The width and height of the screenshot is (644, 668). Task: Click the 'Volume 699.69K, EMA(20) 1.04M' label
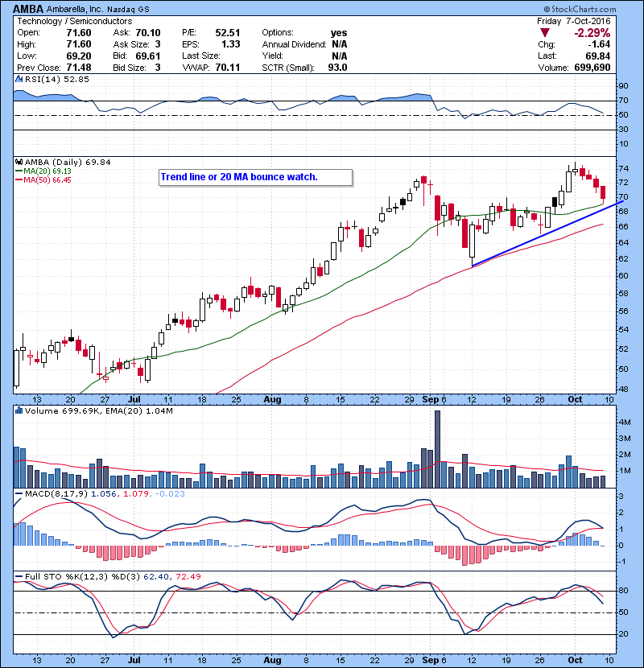pos(99,410)
